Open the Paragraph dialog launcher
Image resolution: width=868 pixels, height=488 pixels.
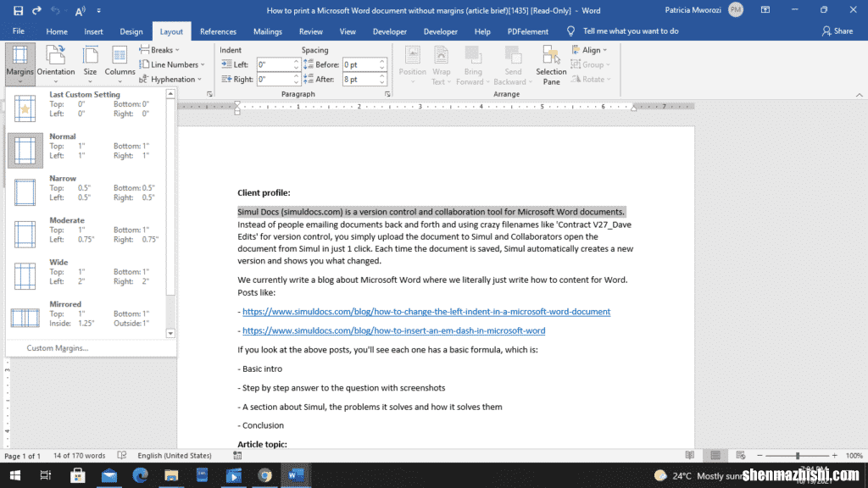(387, 94)
